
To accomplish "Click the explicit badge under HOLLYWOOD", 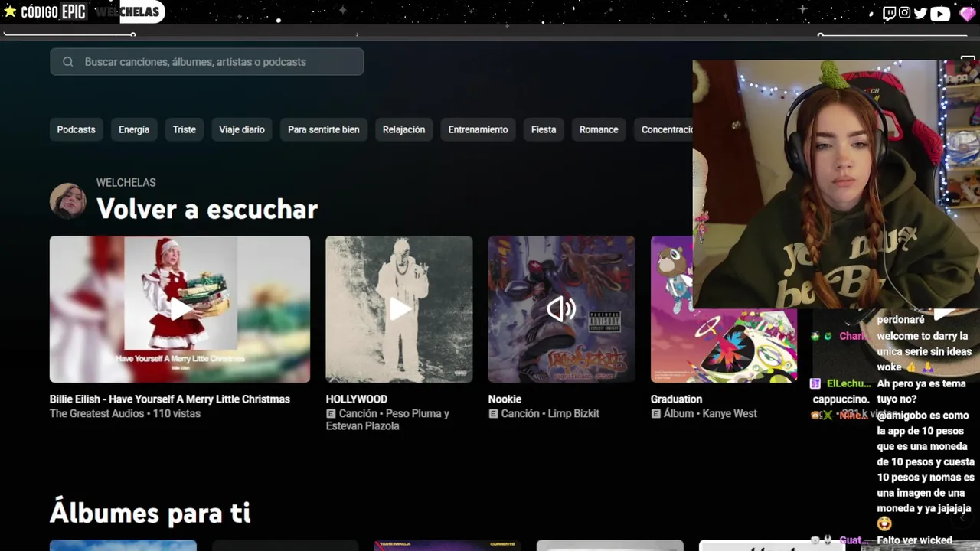I will click(x=331, y=414).
